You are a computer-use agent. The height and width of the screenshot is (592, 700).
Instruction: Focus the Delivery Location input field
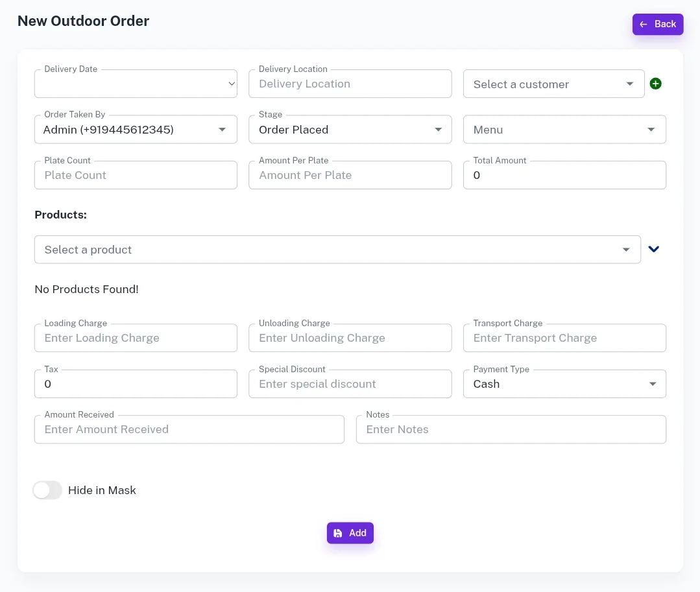[x=350, y=84]
